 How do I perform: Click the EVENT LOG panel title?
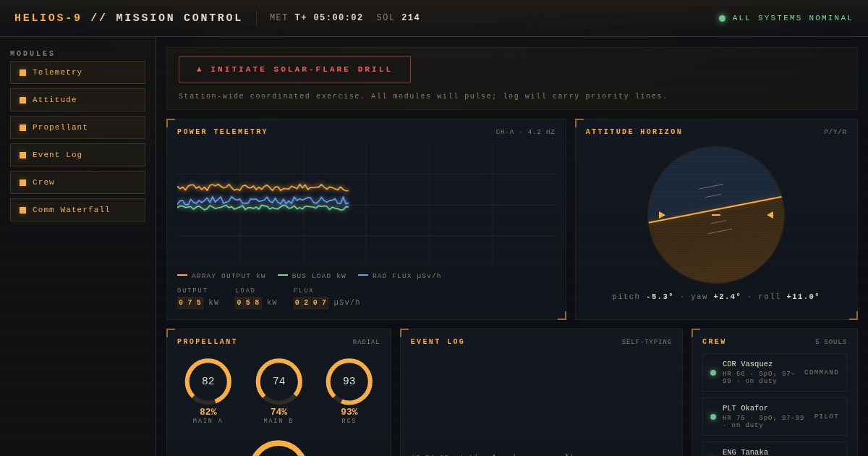[x=438, y=342]
